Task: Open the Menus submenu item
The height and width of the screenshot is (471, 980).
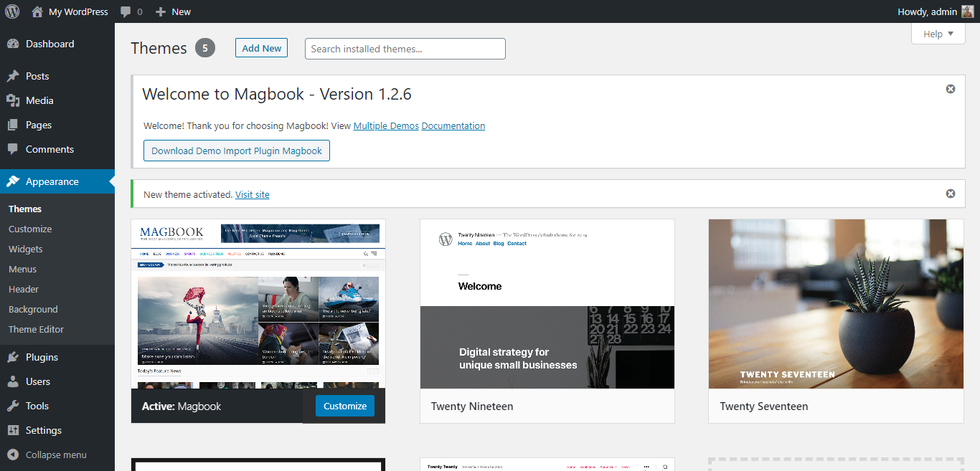Action: point(22,269)
